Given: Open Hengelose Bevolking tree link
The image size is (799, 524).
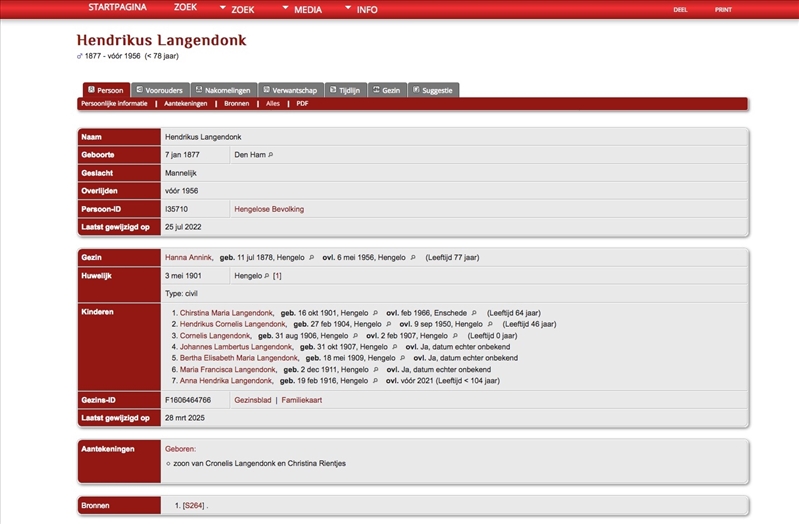Looking at the screenshot, I should [x=269, y=209].
